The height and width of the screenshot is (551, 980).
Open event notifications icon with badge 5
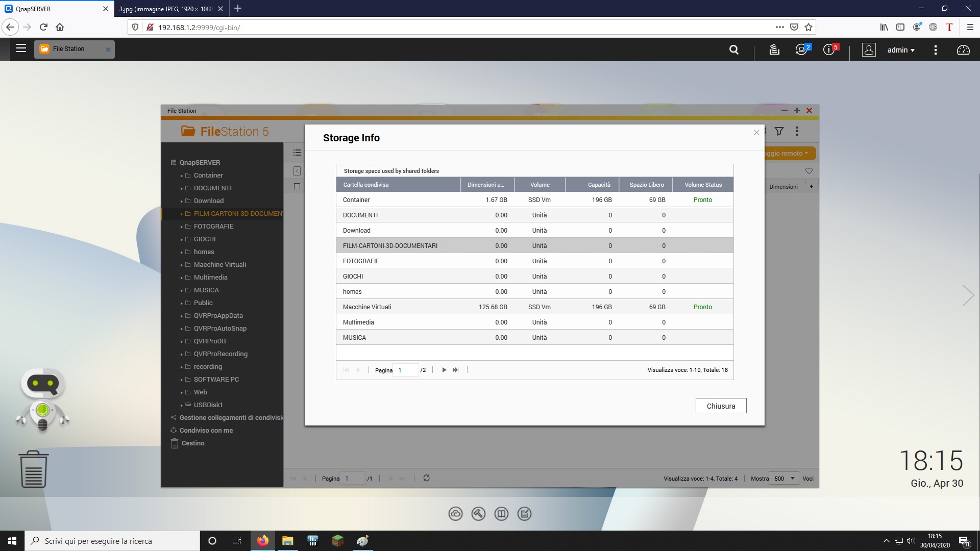tap(829, 49)
